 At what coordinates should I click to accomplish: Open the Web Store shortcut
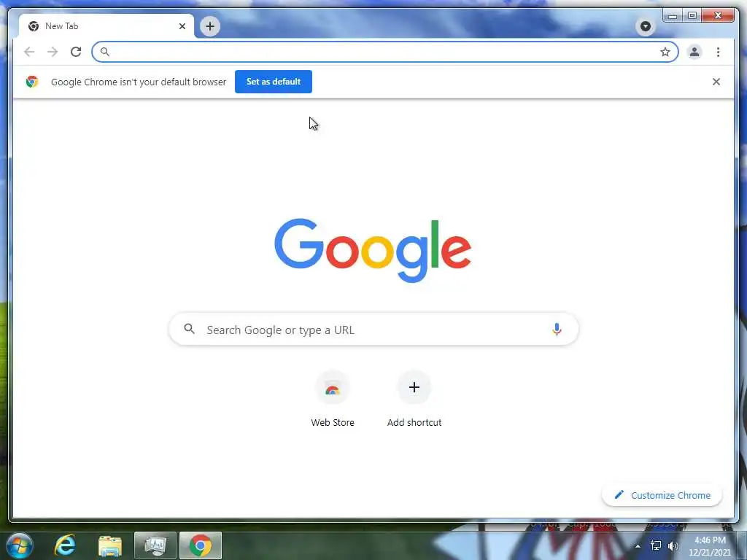tap(333, 399)
